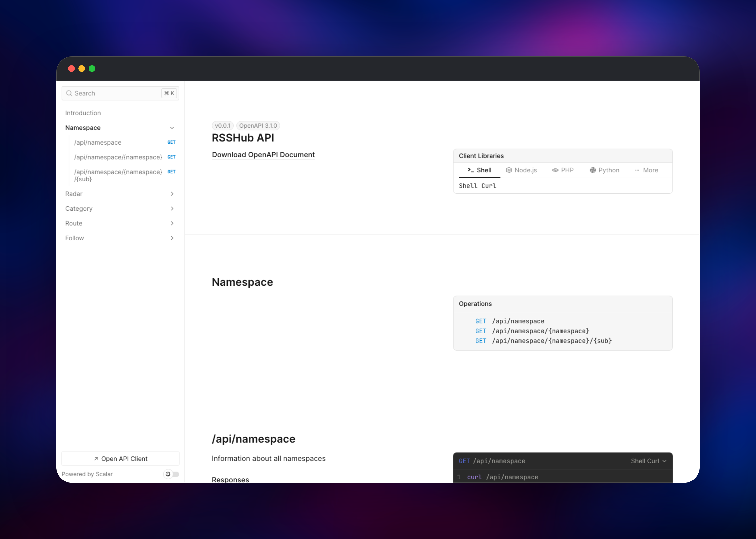Viewport: 756px width, 539px height.
Task: Expand the Route section chevron
Action: coord(172,223)
